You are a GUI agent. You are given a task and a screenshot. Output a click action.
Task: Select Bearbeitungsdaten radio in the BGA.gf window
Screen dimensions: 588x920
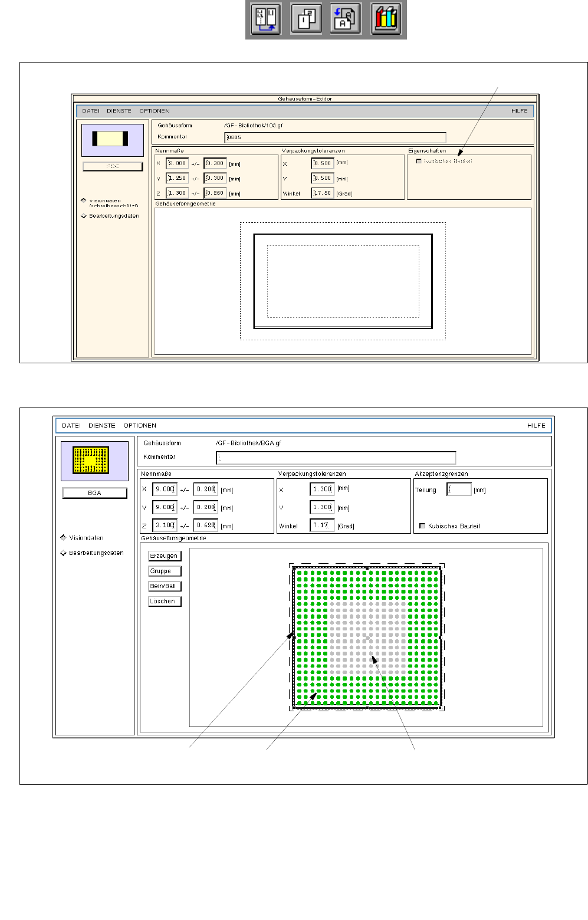[x=64, y=553]
